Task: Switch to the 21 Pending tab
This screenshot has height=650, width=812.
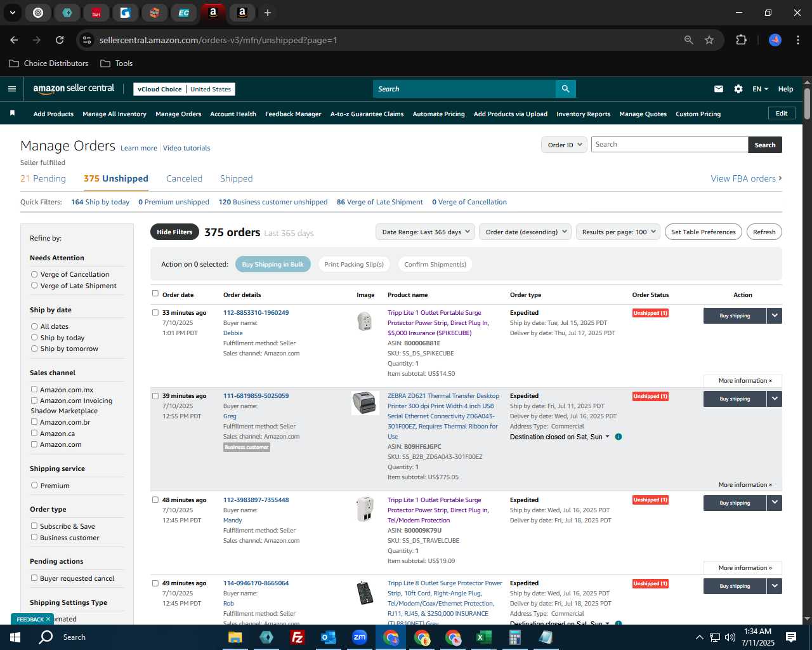Action: tap(43, 178)
